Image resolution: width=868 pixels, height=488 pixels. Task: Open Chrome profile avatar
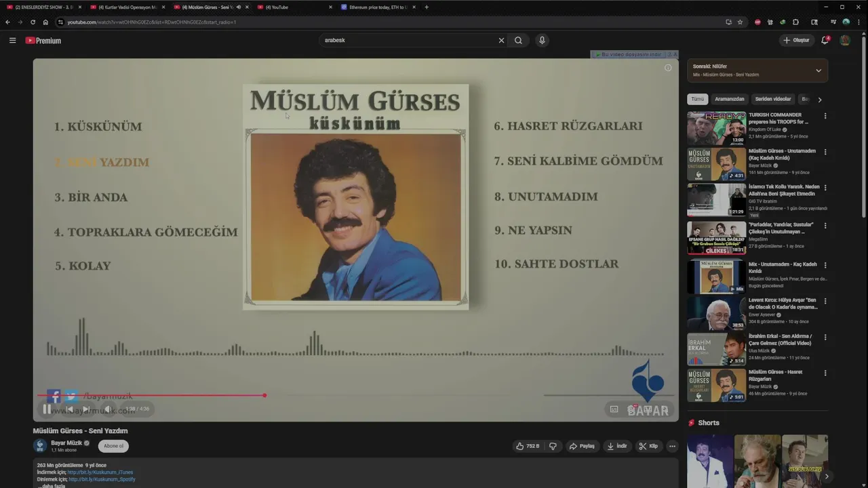point(846,22)
